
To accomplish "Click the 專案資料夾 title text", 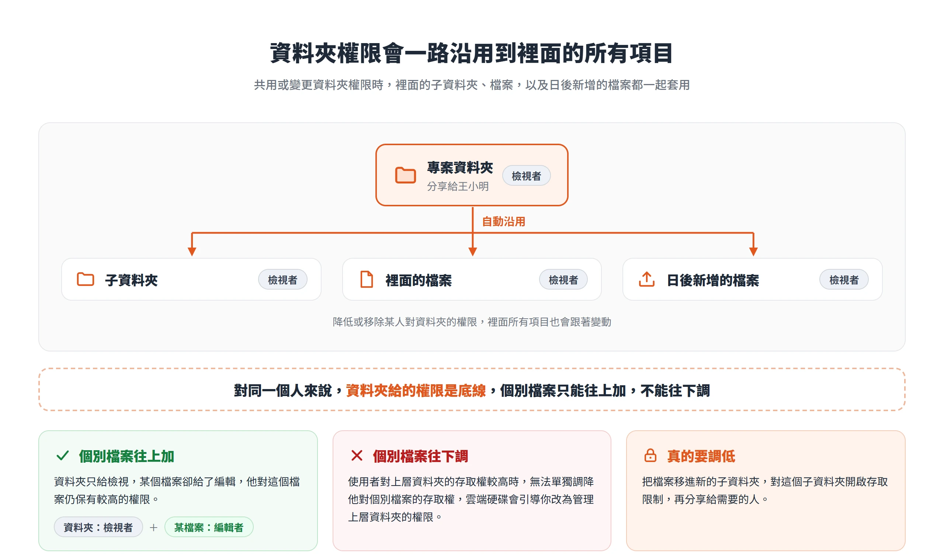I will coord(460,167).
